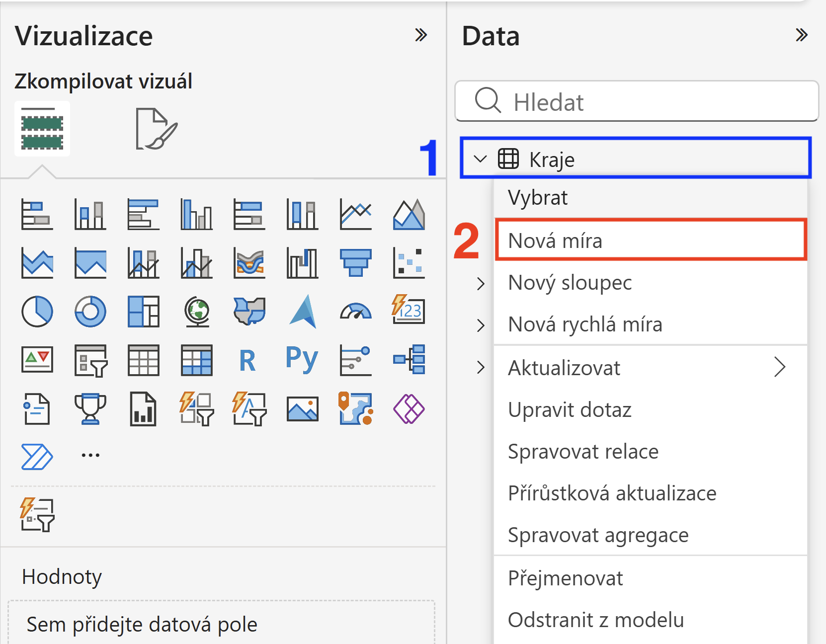
Task: Choose Vybrat from the context menu
Action: pyautogui.click(x=651, y=198)
